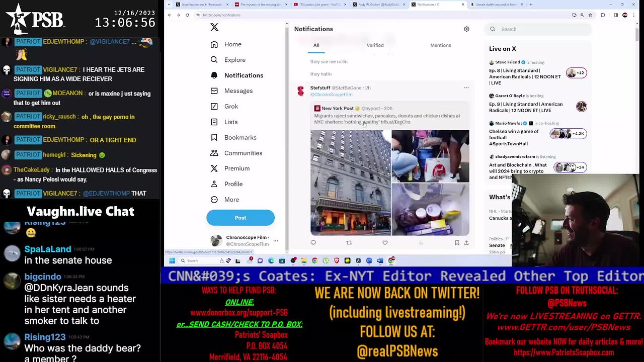Viewport: 644px width, 362px height.
Task: Share the Stefstuff tweet
Action: (466, 243)
